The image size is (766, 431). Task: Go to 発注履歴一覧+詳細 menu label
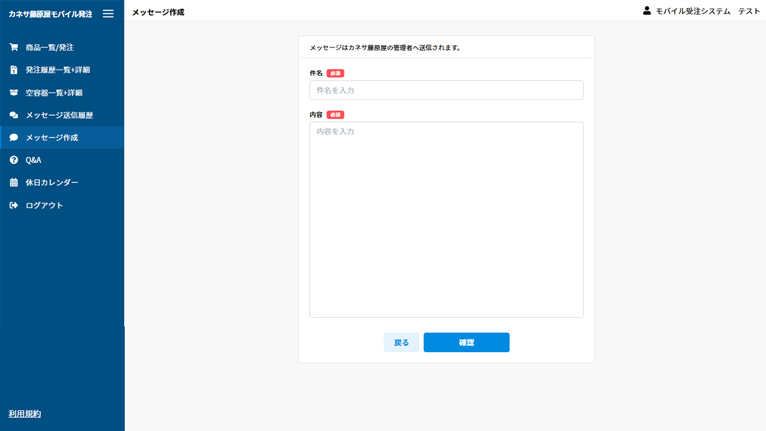click(58, 70)
